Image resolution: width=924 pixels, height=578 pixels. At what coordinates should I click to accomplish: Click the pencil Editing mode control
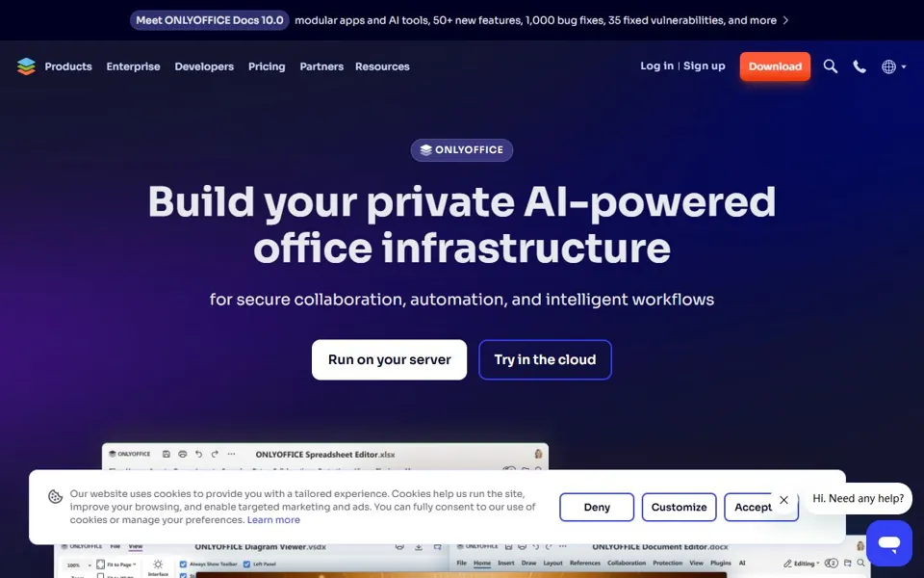pos(801,564)
